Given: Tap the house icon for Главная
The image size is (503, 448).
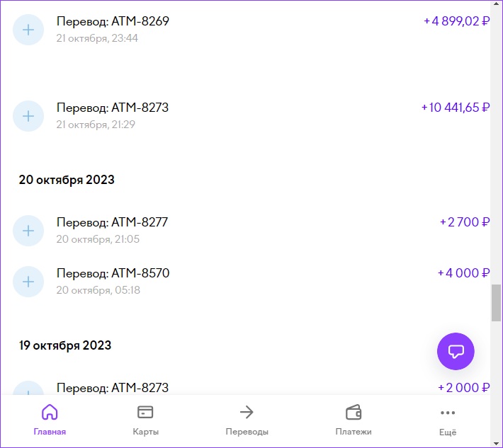Looking at the screenshot, I should [50, 413].
